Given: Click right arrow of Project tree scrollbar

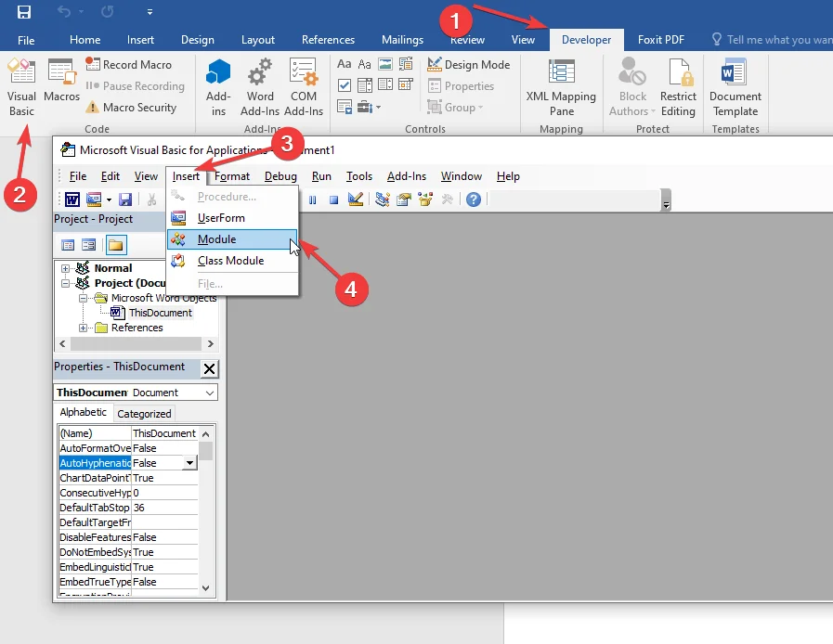Looking at the screenshot, I should [211, 344].
